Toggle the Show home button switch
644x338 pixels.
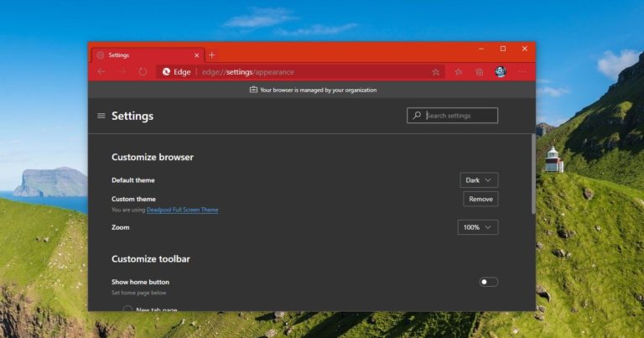tap(488, 282)
